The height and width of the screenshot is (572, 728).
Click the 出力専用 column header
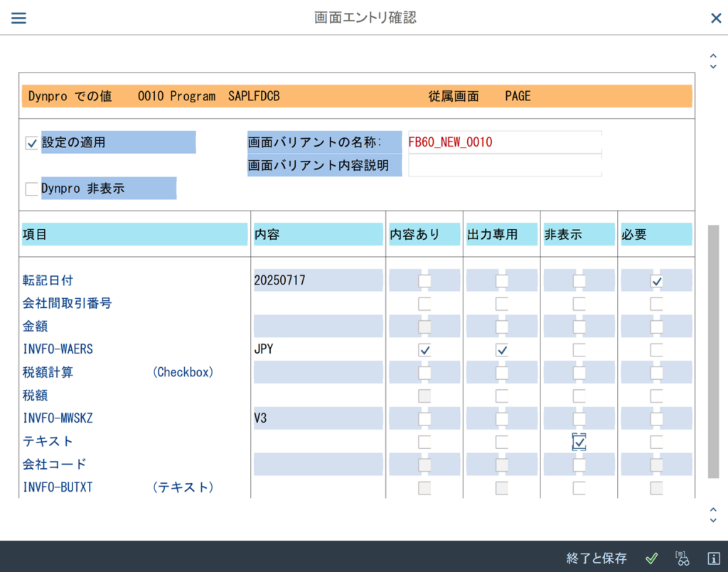pyautogui.click(x=501, y=234)
